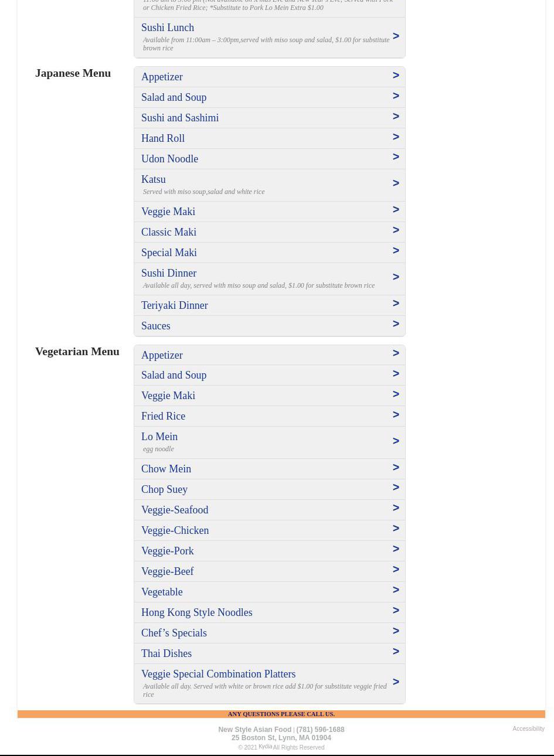Open the Udon Noodle category
The height and width of the screenshot is (756, 554).
tap(169, 159)
